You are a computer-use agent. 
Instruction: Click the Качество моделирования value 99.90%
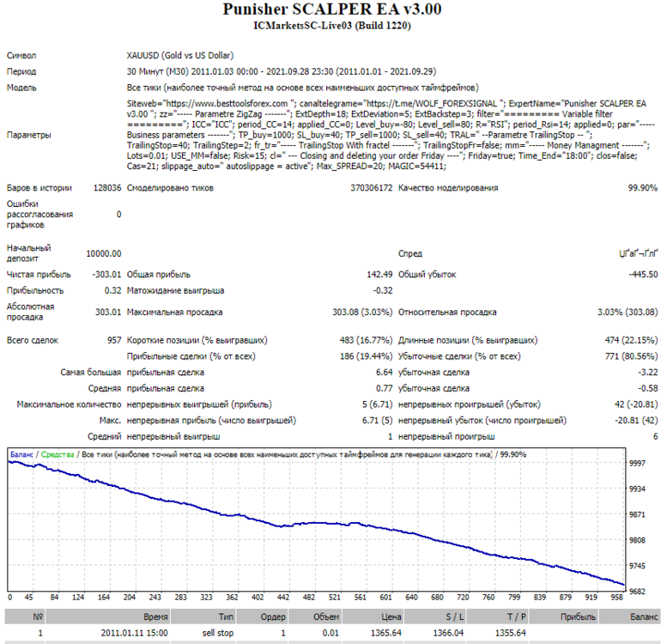(643, 187)
